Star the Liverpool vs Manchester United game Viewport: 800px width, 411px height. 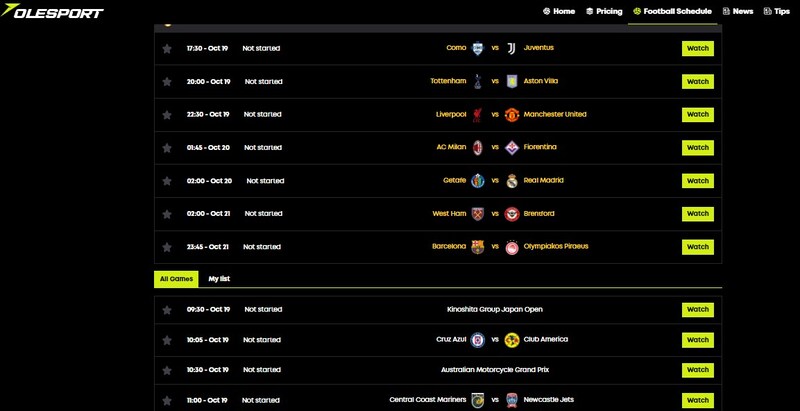(167, 114)
